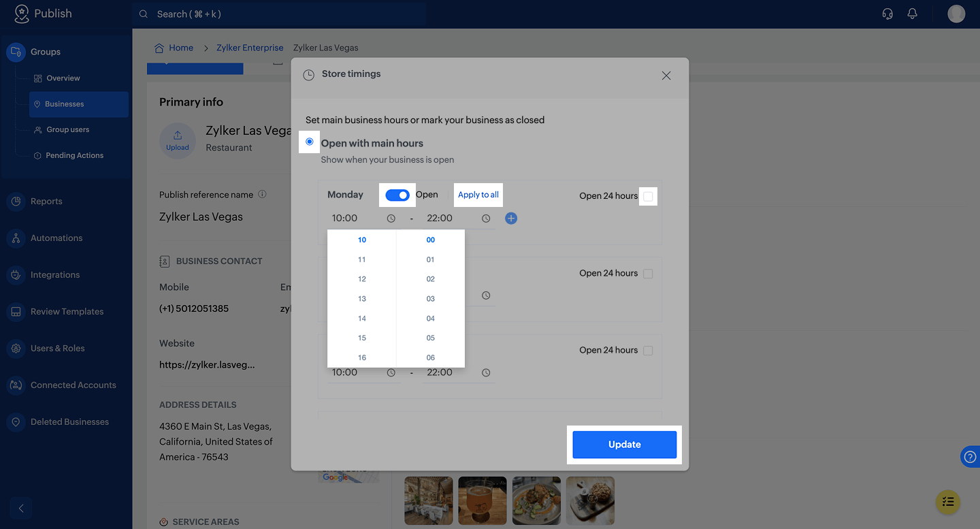The height and width of the screenshot is (529, 980).
Task: Choose minute 01 in the time picker
Action: [x=431, y=259]
